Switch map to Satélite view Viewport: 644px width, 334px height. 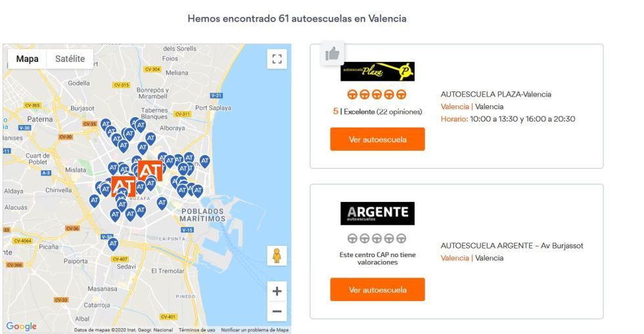coord(70,59)
